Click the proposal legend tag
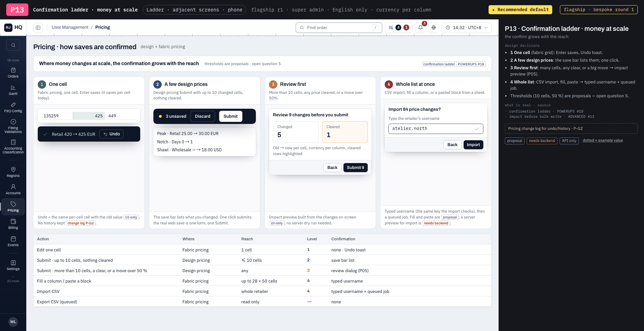This screenshot has width=644, height=331. [515, 141]
